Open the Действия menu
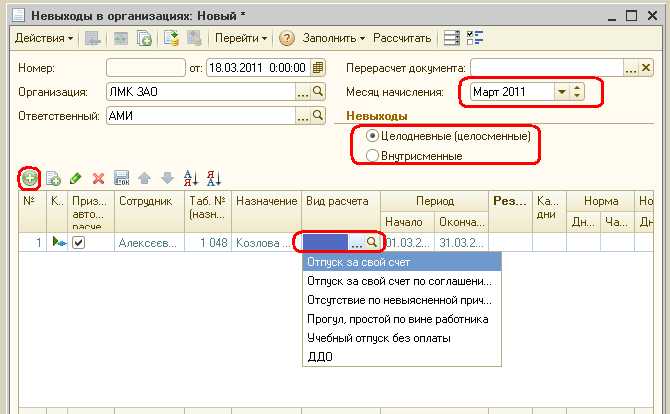The height and width of the screenshot is (414, 670). (44, 38)
